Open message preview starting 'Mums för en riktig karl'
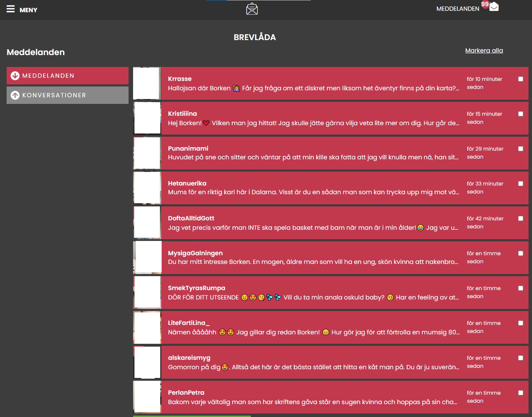532x417 pixels. pyautogui.click(x=314, y=192)
